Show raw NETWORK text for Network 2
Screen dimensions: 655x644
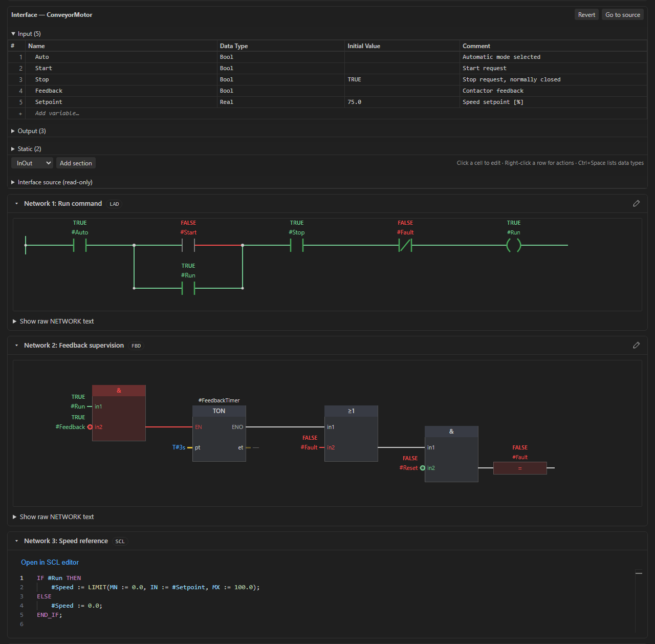coord(53,517)
